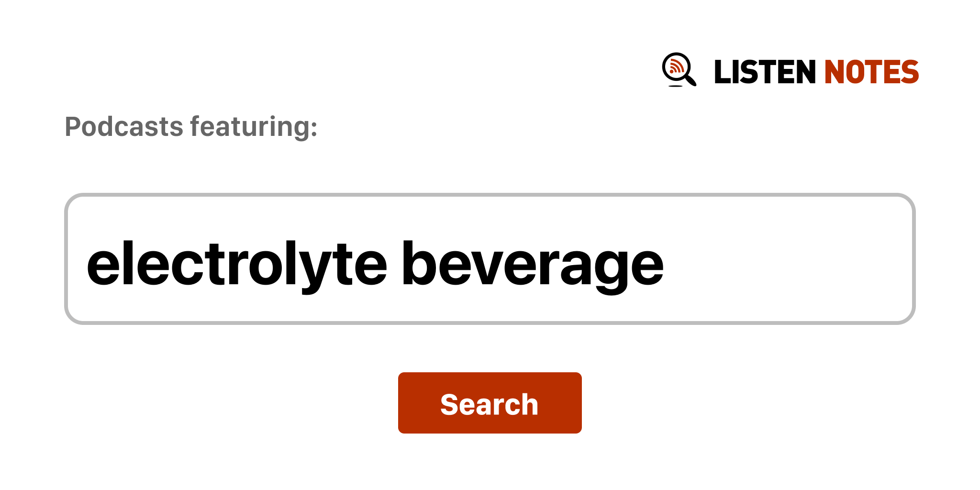
Task: Click the Listen Notes magnifying glass icon
Action: click(678, 68)
